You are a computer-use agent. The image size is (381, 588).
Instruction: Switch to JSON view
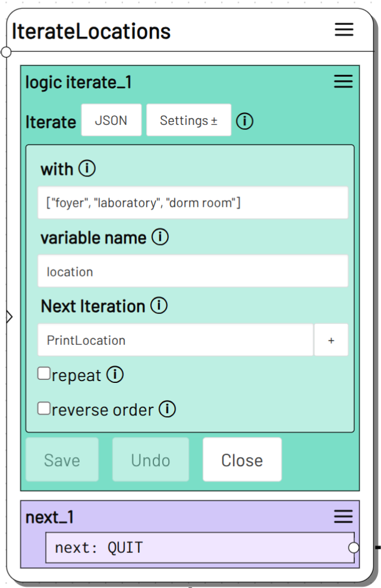coord(111,121)
